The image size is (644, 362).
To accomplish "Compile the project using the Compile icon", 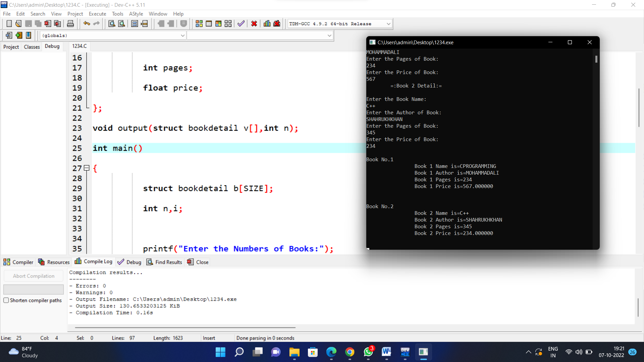I will pyautogui.click(x=199, y=23).
